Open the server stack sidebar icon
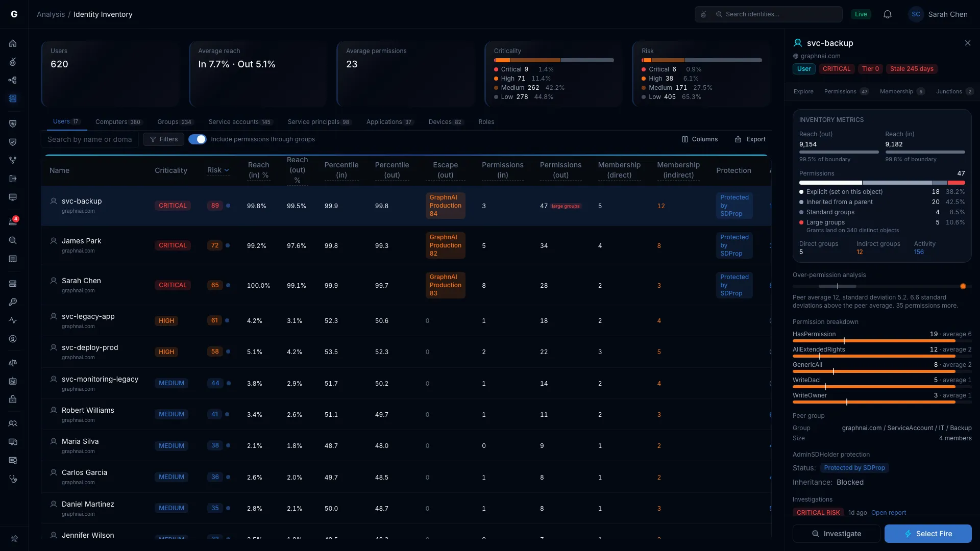The image size is (980, 551). pos(13,284)
